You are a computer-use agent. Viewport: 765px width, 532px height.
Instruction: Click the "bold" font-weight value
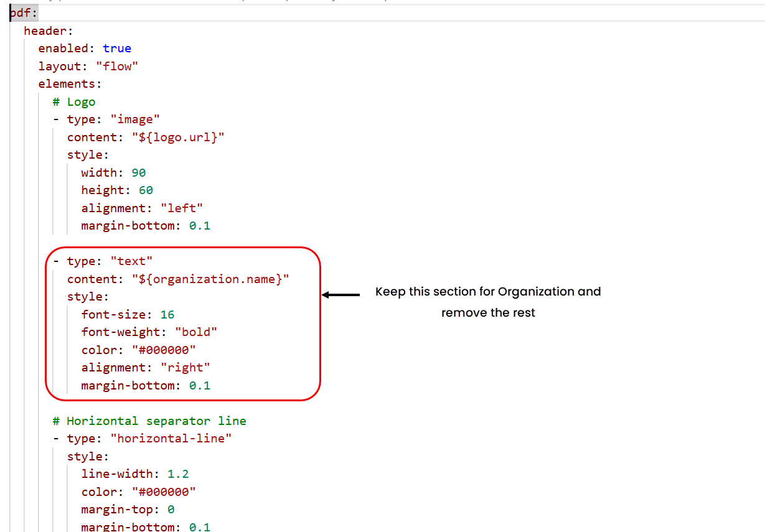[x=196, y=332]
